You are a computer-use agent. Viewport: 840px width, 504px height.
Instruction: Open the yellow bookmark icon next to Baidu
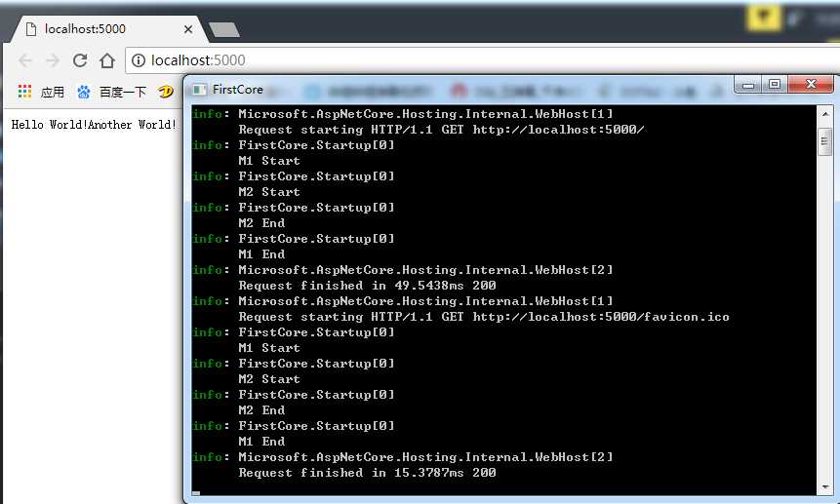pos(166,92)
